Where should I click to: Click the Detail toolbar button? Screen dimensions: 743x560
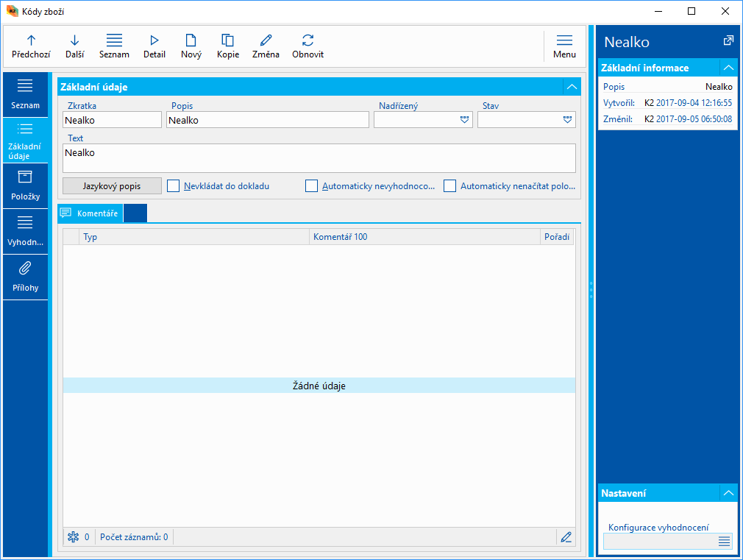[154, 46]
